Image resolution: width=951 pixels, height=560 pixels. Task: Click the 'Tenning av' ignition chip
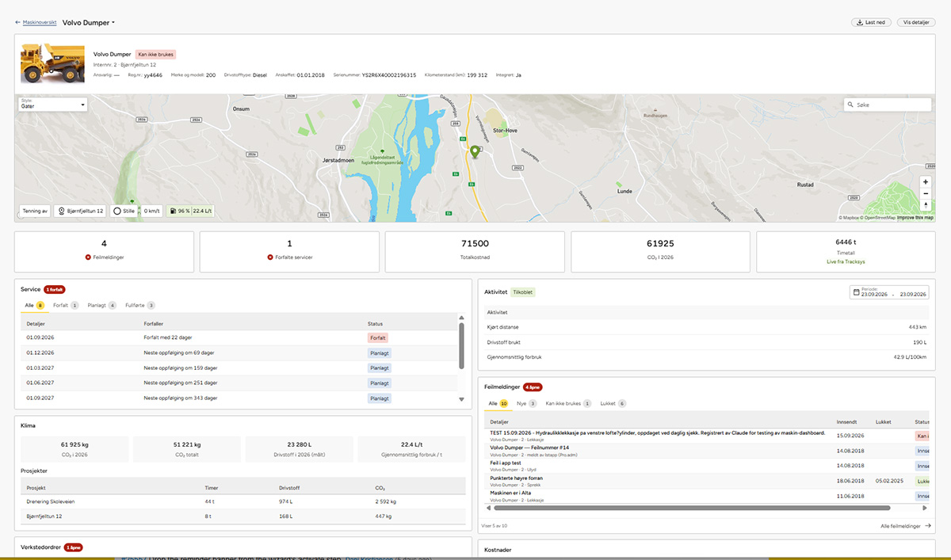[x=36, y=211]
